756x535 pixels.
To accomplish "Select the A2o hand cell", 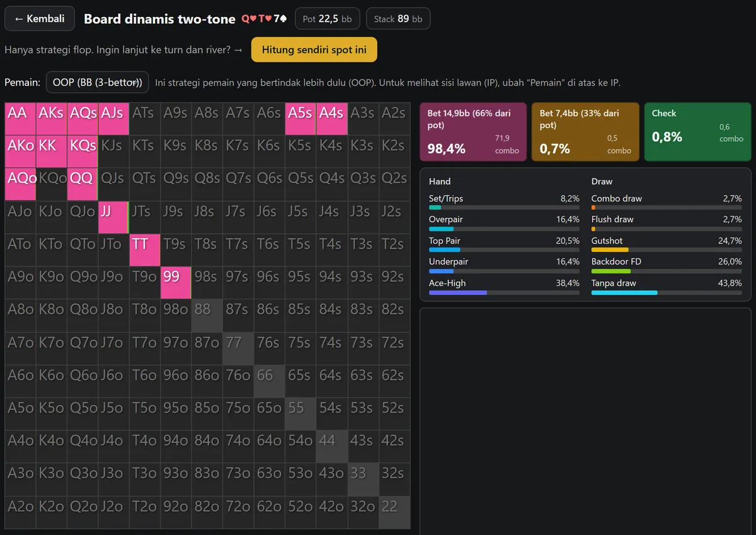I will tap(20, 512).
